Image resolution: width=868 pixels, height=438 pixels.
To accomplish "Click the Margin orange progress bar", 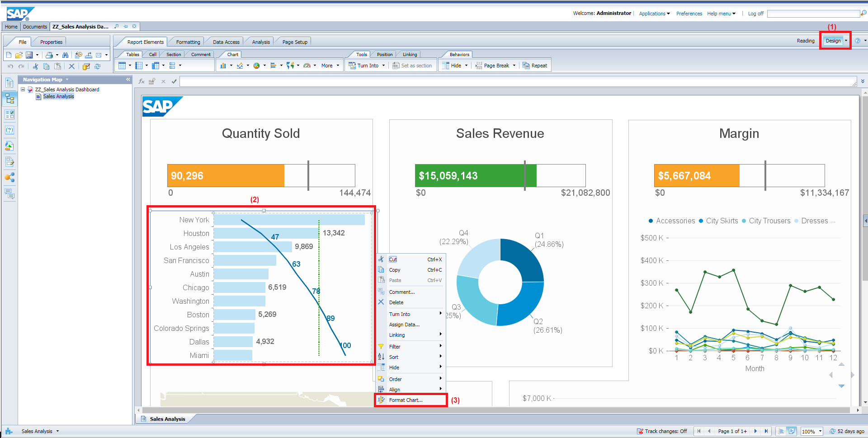I will (x=697, y=176).
